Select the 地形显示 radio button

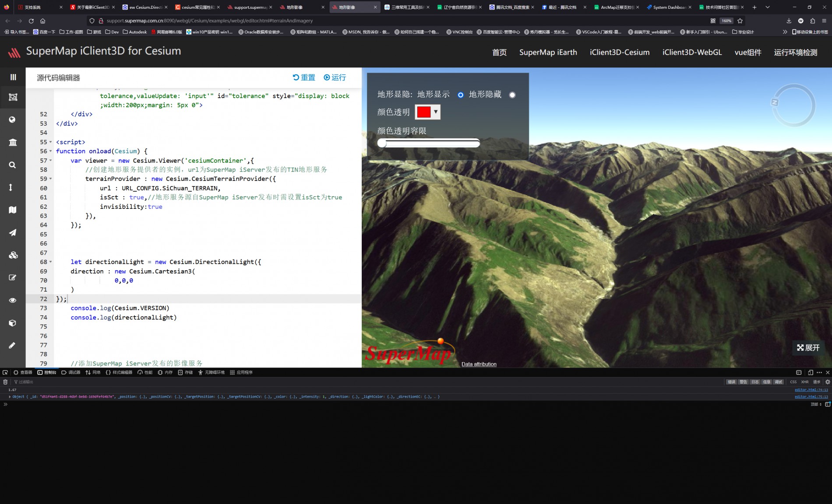click(461, 95)
